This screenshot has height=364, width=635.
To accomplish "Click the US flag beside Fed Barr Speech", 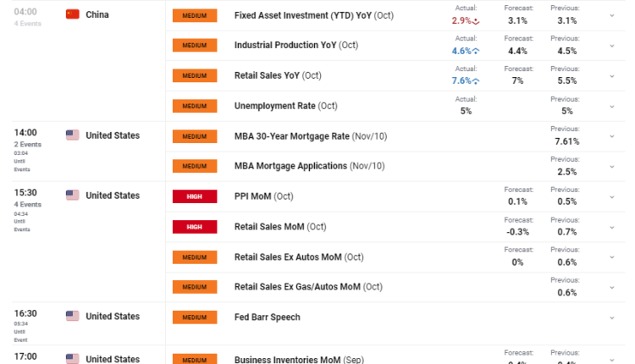I will (x=72, y=317).
